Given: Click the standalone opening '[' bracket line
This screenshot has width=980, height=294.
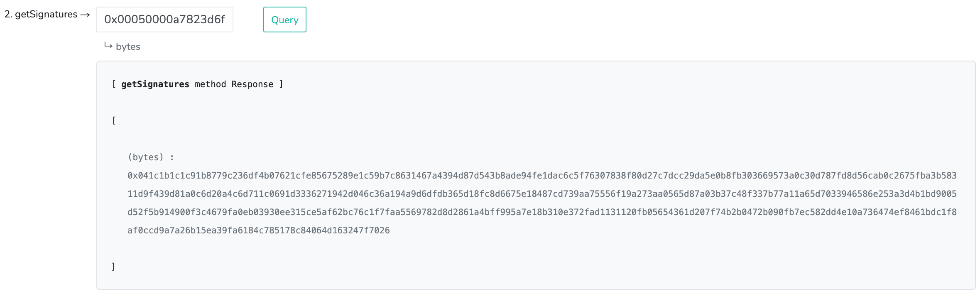Looking at the screenshot, I should [114, 121].
